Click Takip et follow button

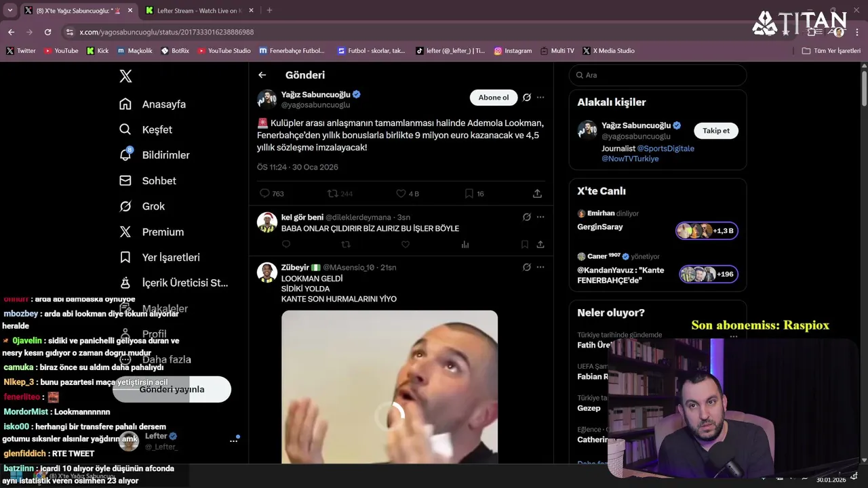point(716,131)
